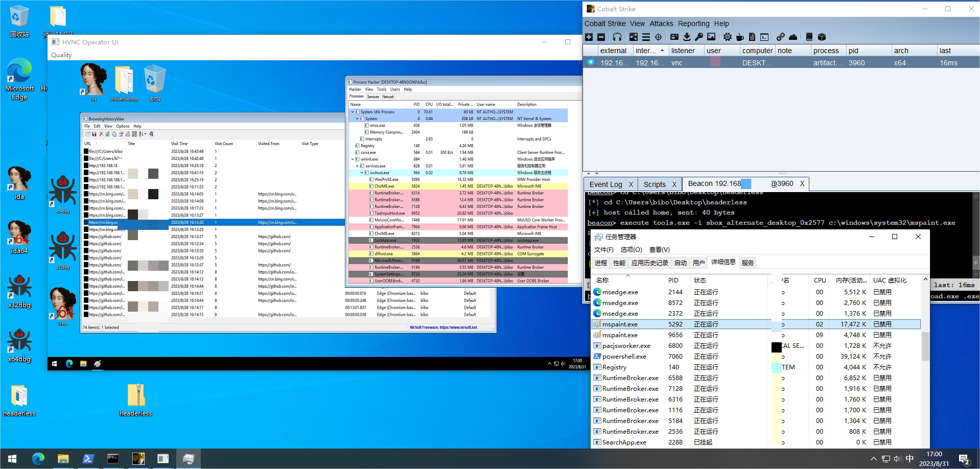Open the View menu in Cobalt Strike
Screen dimensions: 980x469
pos(637,24)
